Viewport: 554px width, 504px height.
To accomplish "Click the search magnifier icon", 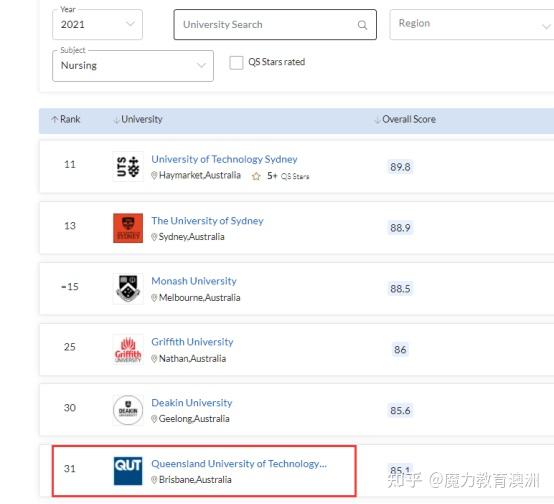I will coord(362,25).
